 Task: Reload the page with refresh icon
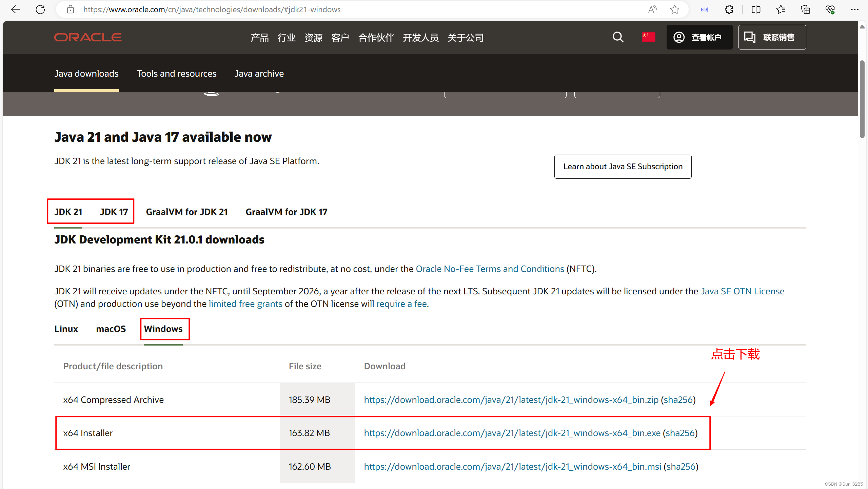(40, 9)
